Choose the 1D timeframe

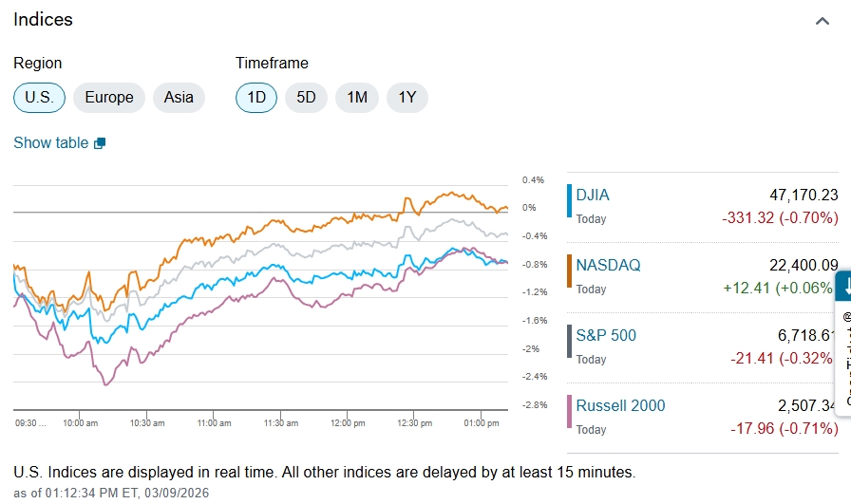click(256, 98)
